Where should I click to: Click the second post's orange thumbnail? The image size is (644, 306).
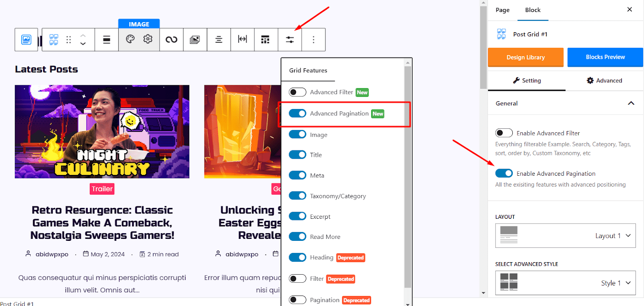point(242,131)
